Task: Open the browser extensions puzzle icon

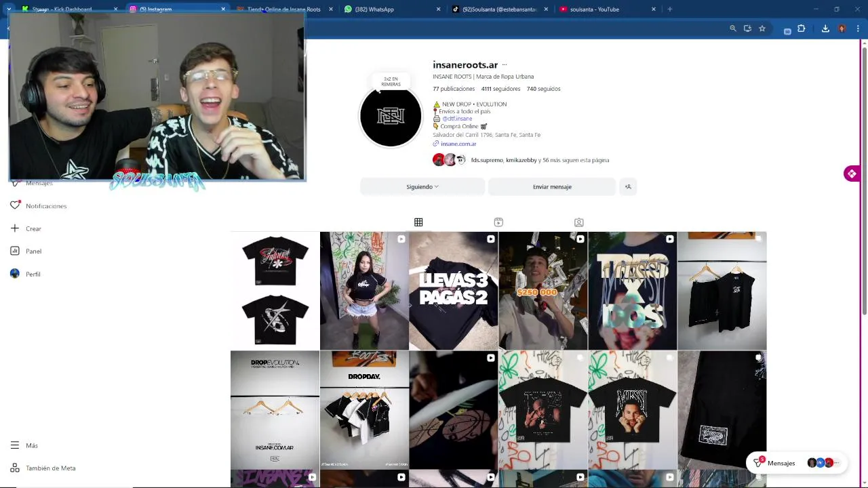Action: tap(802, 28)
